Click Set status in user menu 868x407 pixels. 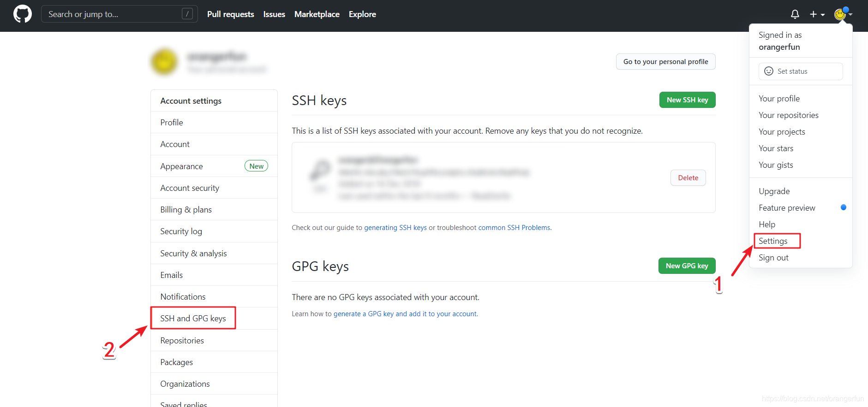(x=801, y=71)
